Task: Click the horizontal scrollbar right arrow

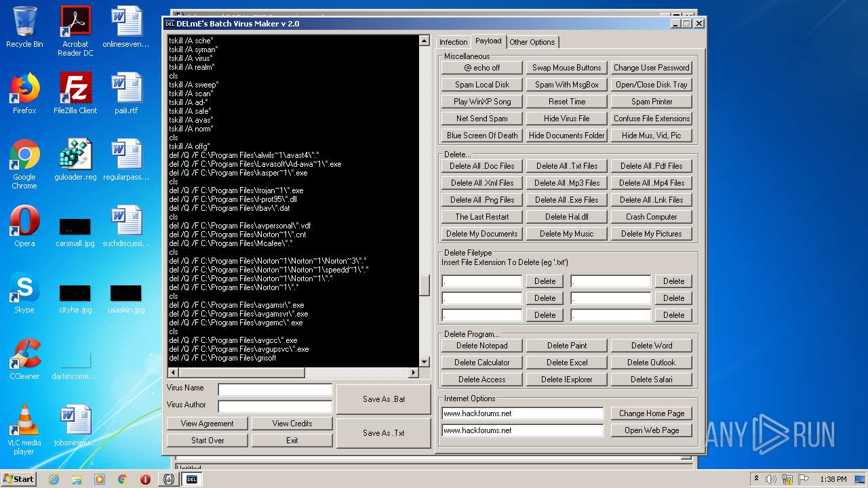Action: point(414,373)
